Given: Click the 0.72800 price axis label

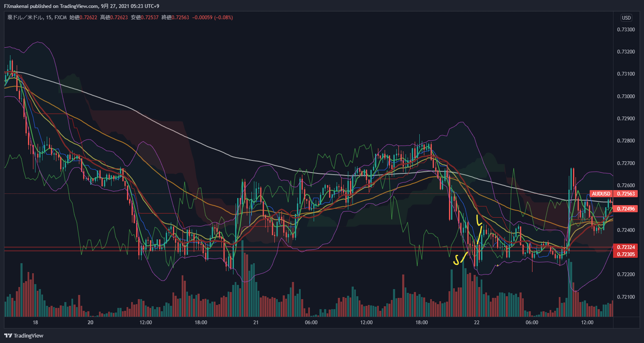Looking at the screenshot, I should pos(626,141).
